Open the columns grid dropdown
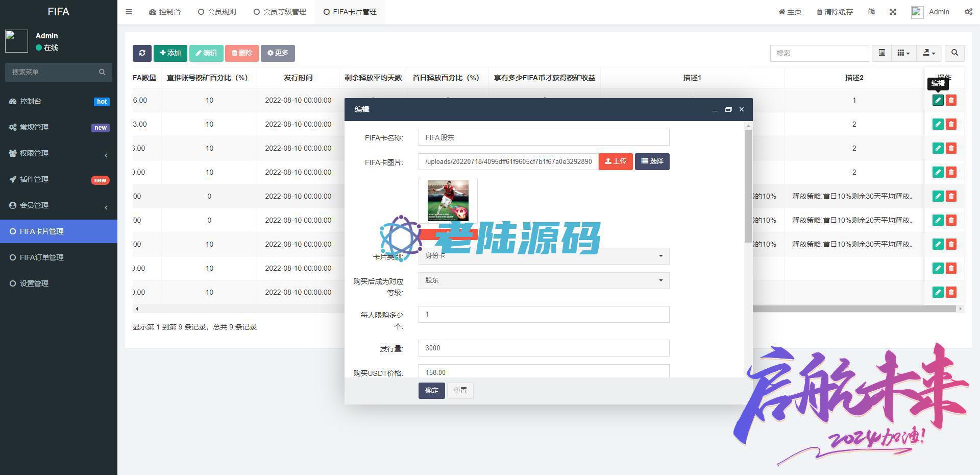The image size is (980, 475). click(x=903, y=53)
